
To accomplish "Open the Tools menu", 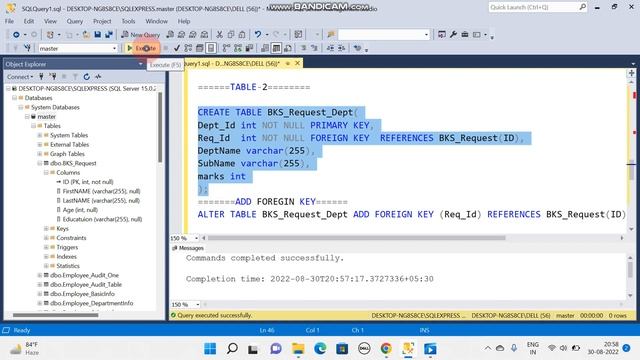I will click(128, 21).
